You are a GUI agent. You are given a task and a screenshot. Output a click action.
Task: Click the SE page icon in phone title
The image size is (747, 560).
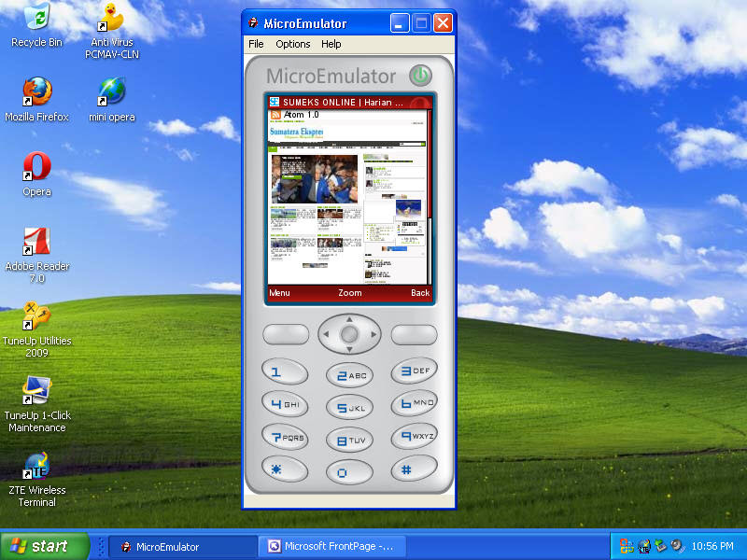tap(274, 102)
